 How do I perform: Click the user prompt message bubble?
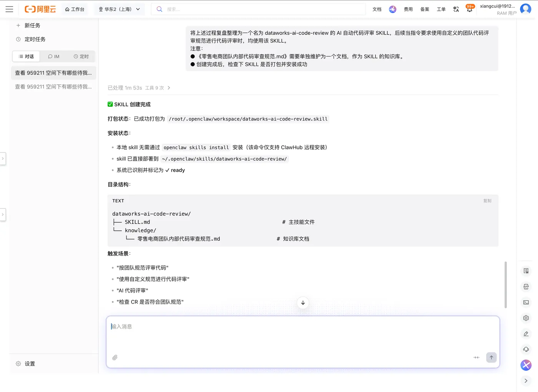[342, 48]
